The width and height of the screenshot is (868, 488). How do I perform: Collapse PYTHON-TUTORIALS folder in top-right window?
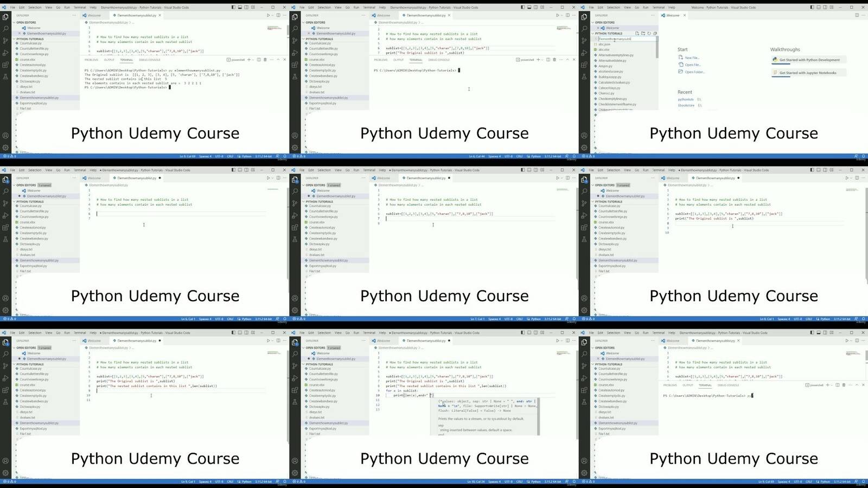[x=593, y=34]
